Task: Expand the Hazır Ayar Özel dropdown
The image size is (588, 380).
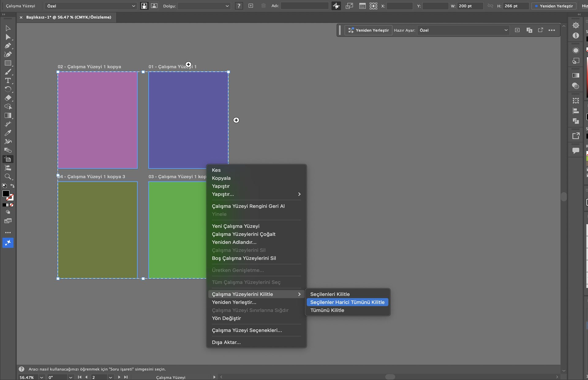Action: click(x=463, y=30)
